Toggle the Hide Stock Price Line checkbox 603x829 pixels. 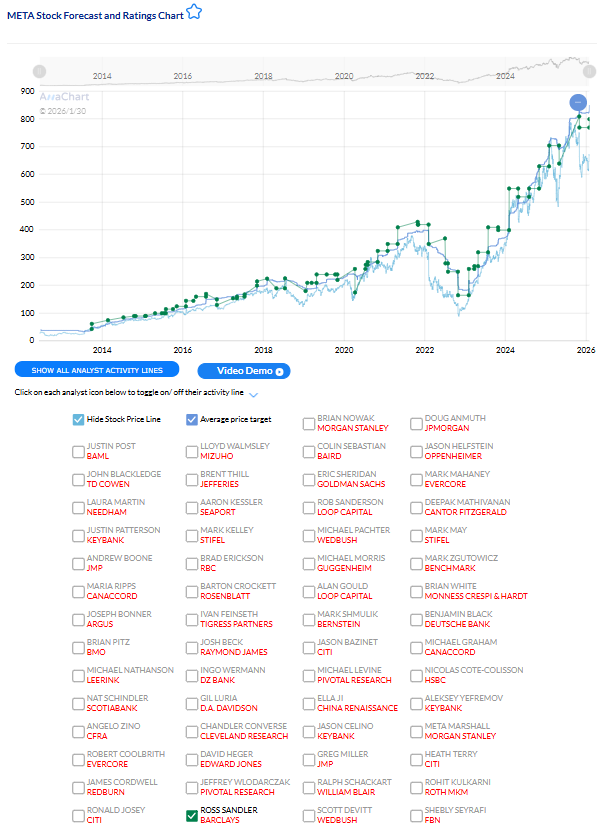pyautogui.click(x=78, y=420)
